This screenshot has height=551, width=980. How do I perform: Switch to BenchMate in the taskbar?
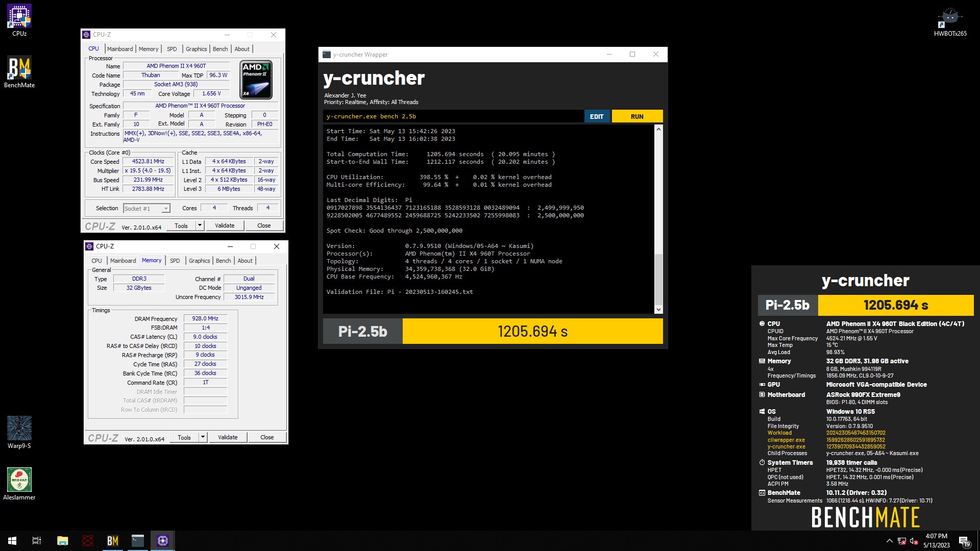113,541
